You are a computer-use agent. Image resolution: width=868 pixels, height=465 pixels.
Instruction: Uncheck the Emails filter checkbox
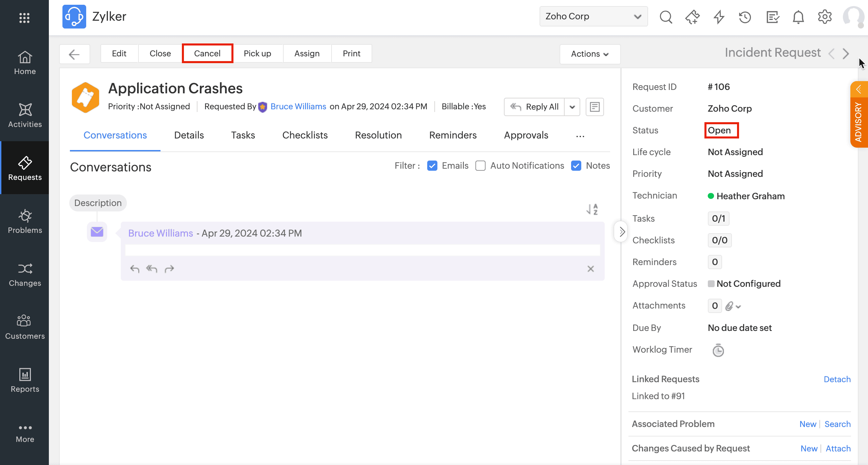pyautogui.click(x=432, y=166)
